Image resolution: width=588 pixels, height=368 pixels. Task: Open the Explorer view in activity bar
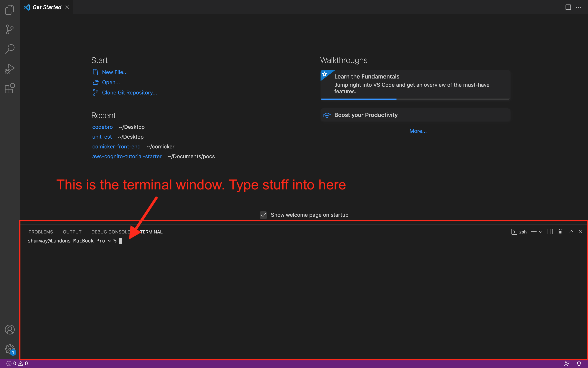tap(10, 10)
